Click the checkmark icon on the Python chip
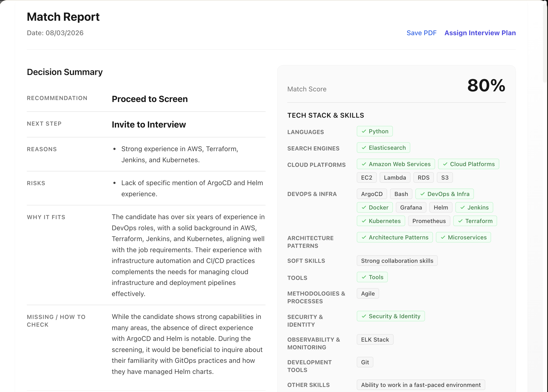Screen dimensions: 548x392 (x=364, y=131)
